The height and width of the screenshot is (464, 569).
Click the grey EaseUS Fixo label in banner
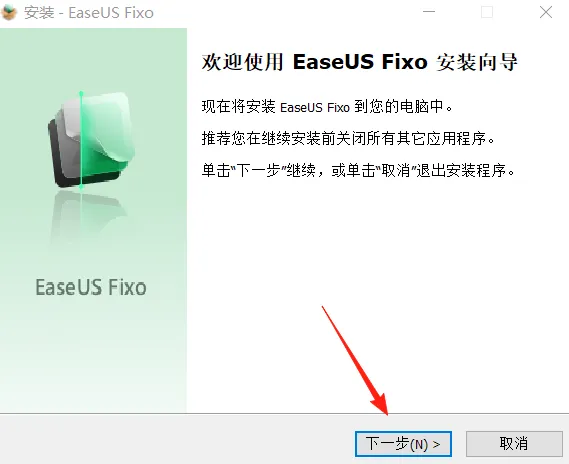pos(91,287)
